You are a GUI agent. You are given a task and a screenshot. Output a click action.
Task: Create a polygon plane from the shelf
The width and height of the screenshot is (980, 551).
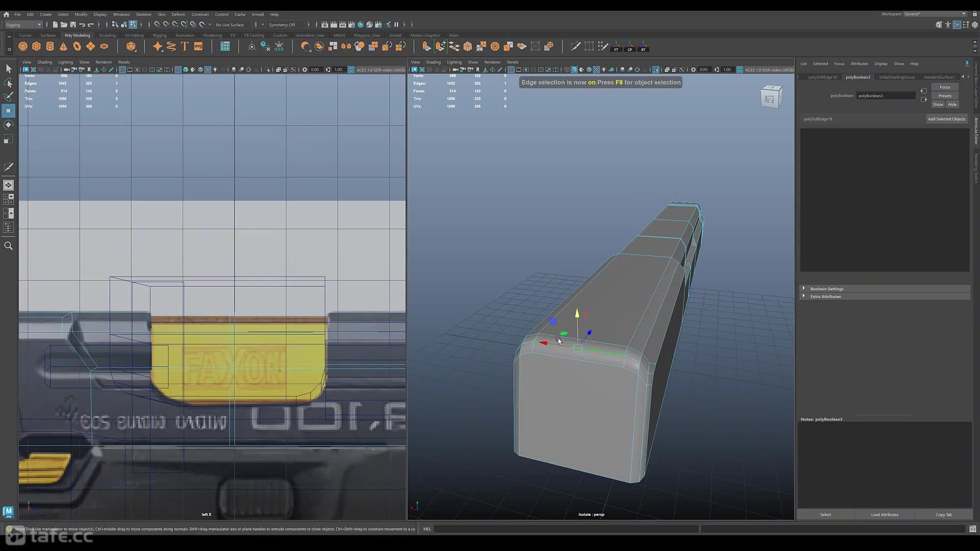coord(90,46)
